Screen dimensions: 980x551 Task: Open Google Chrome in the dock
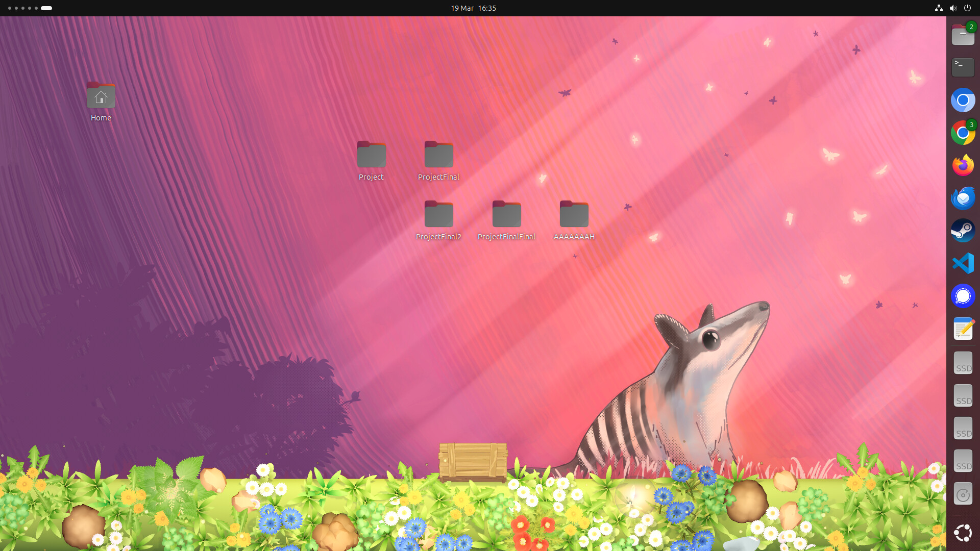[x=963, y=133]
